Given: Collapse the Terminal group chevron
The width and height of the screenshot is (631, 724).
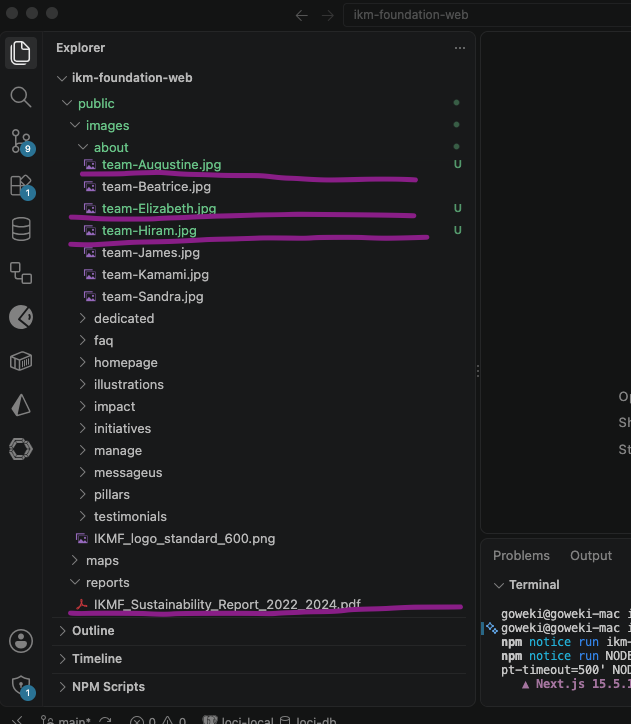Looking at the screenshot, I should [x=499, y=585].
